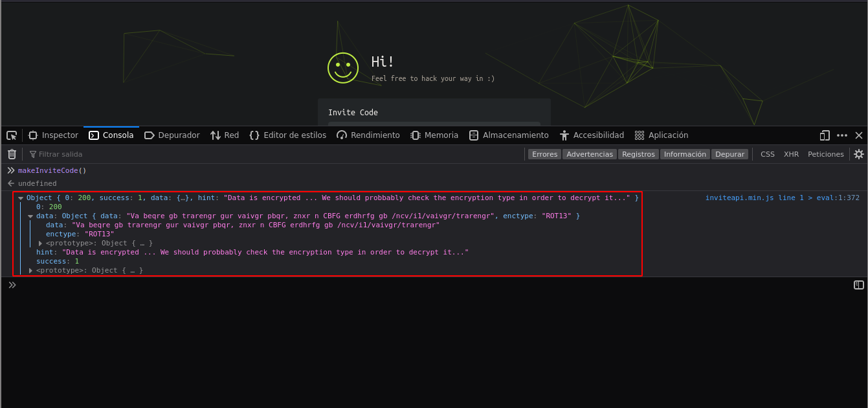Select the enctype "ROT13" value
This screenshot has height=408, width=868.
(x=99, y=234)
